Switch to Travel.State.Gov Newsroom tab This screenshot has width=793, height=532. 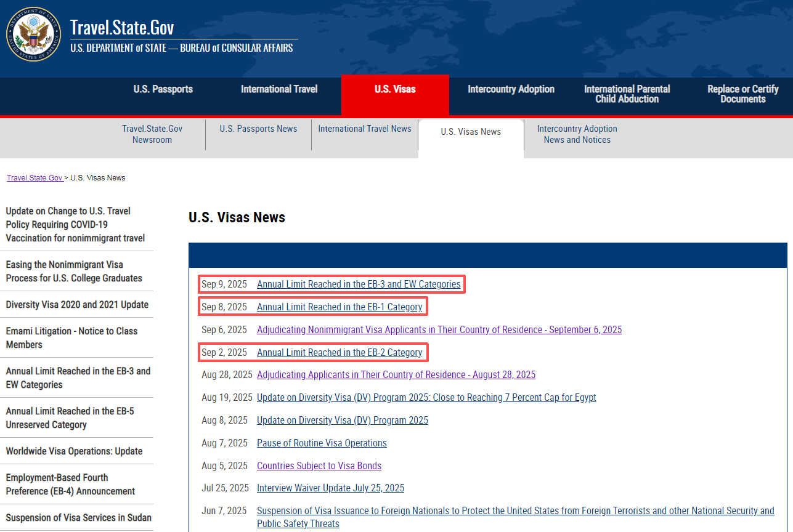tap(152, 134)
